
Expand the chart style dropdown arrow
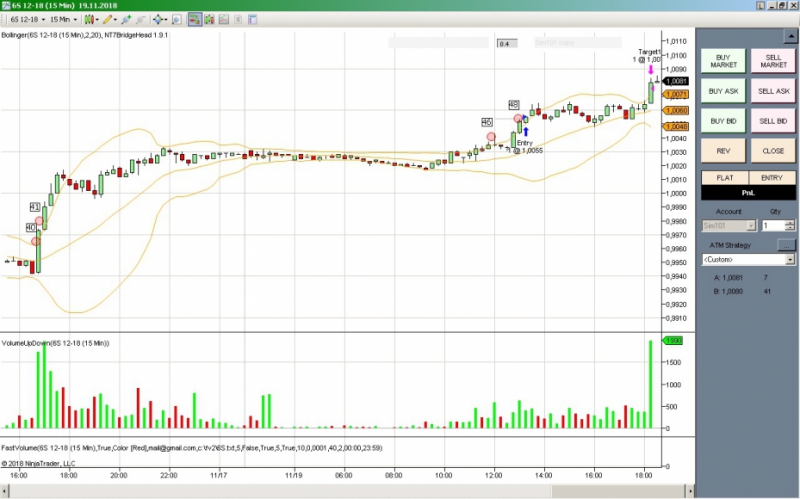(x=97, y=19)
